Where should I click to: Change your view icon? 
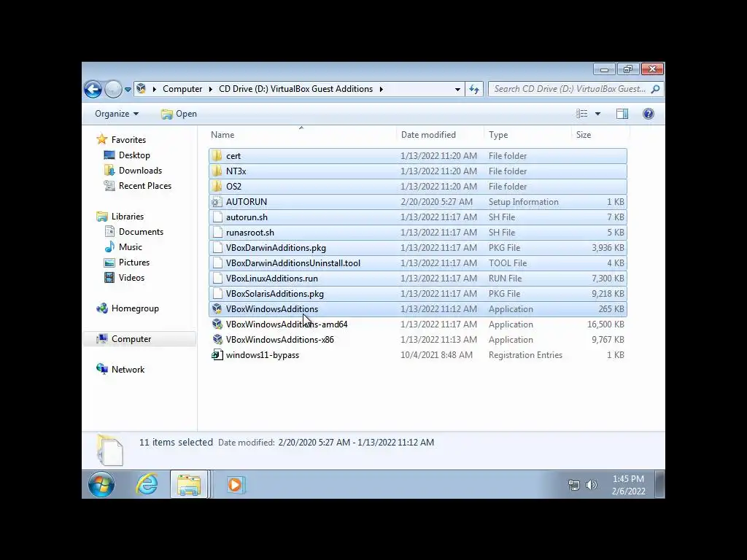point(581,114)
